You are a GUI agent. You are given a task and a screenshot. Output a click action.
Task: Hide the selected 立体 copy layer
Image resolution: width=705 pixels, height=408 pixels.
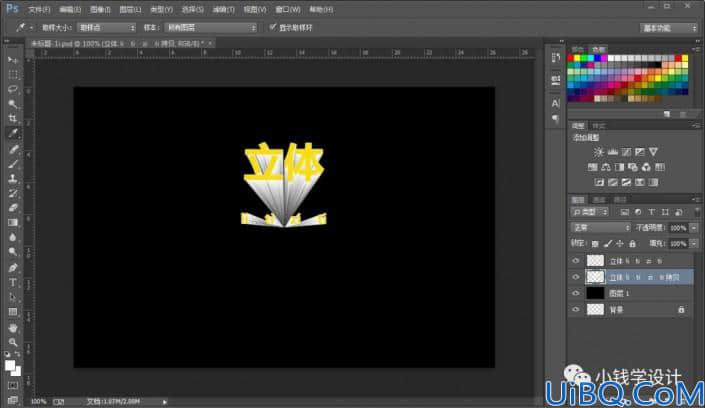[576, 277]
